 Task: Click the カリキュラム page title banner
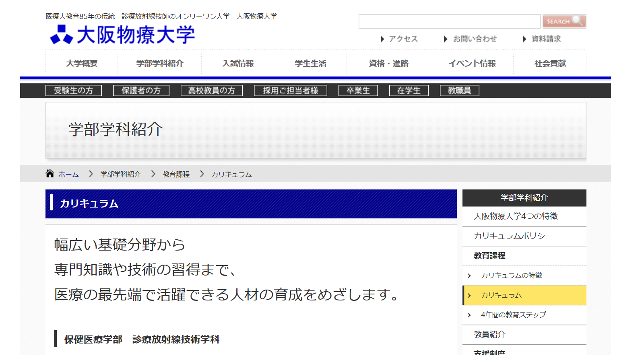251,204
